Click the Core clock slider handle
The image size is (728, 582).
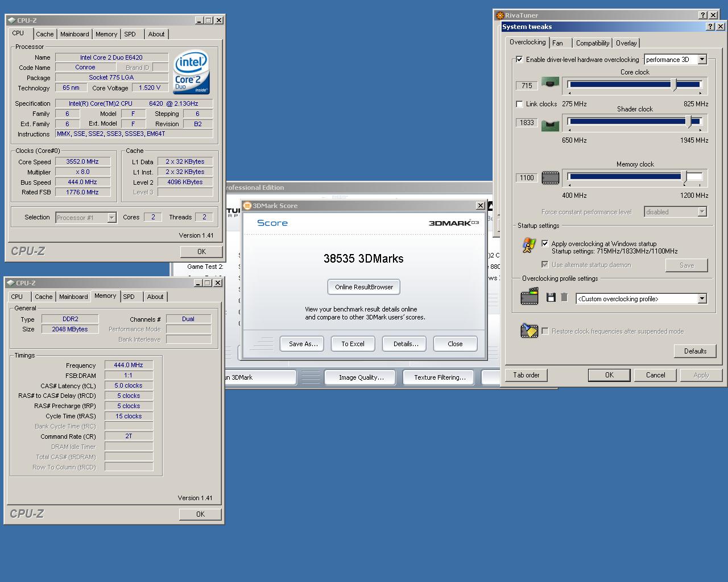tap(674, 85)
